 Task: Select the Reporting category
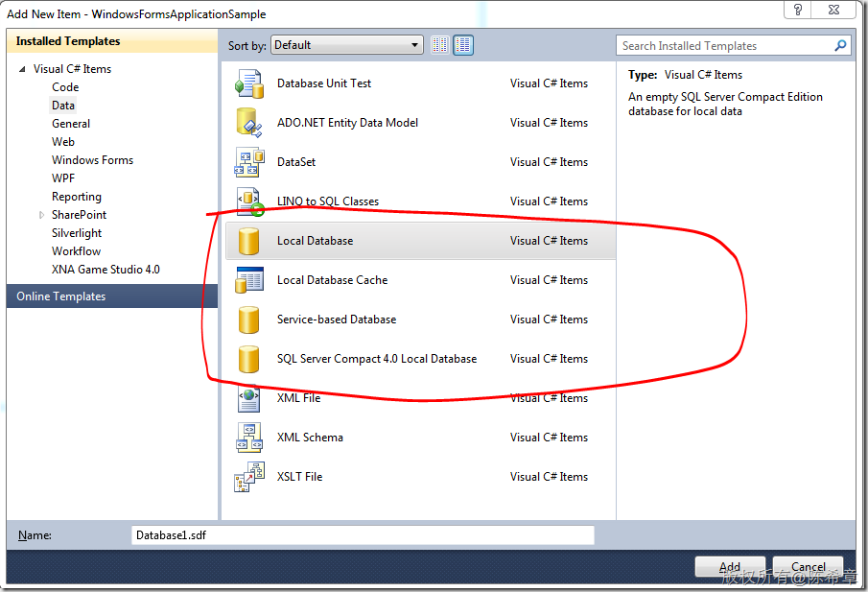tap(77, 197)
